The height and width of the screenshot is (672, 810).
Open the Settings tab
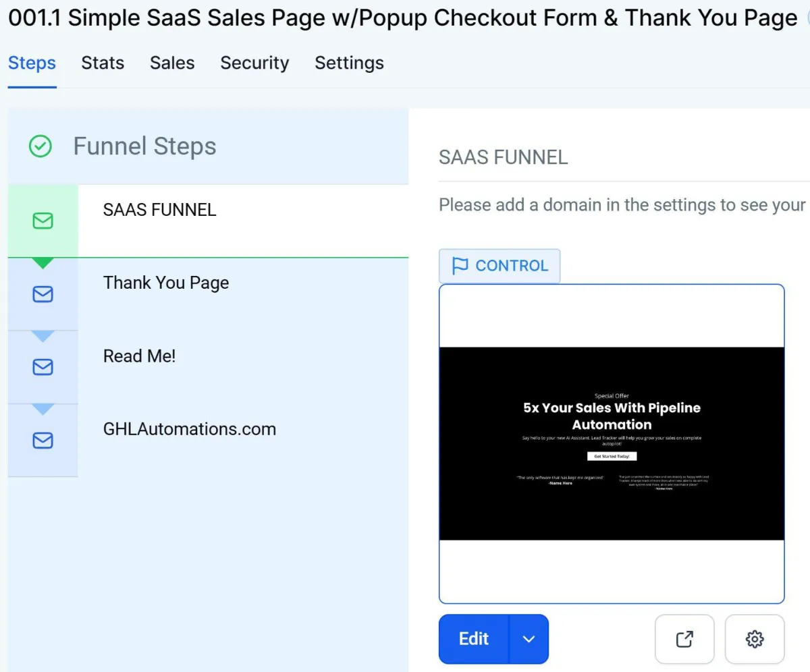coord(349,63)
